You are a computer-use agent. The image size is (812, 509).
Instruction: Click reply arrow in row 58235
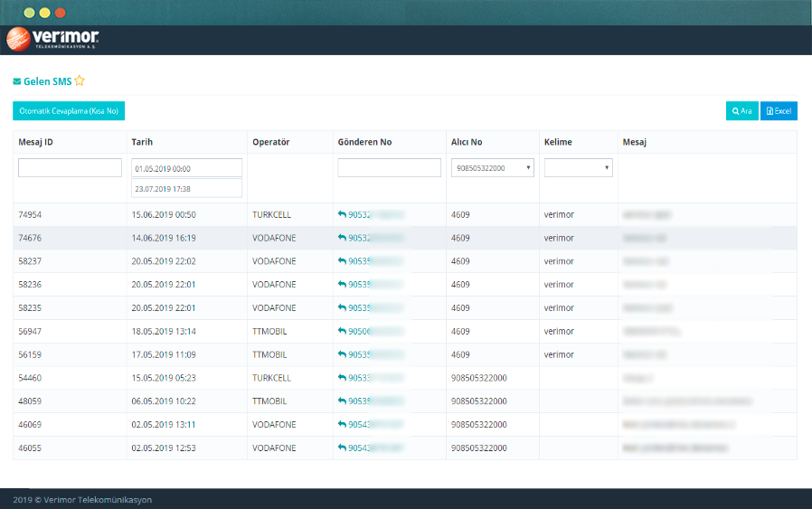click(x=342, y=307)
